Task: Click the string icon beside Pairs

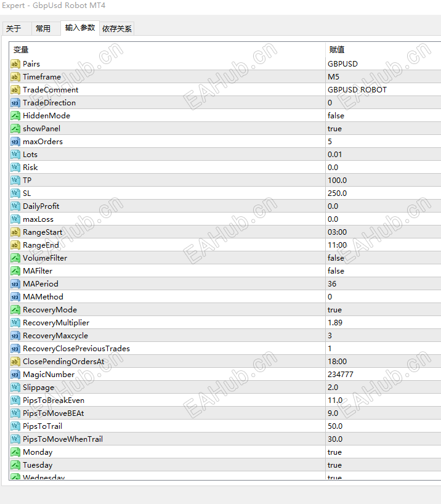Action: pos(15,64)
